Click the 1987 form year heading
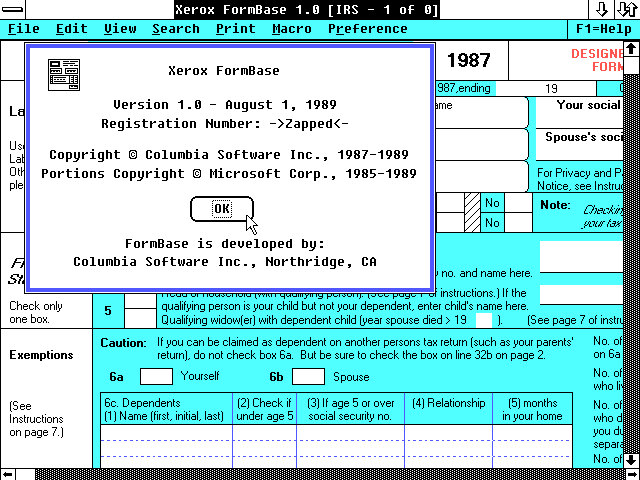The image size is (640, 480). click(x=469, y=60)
